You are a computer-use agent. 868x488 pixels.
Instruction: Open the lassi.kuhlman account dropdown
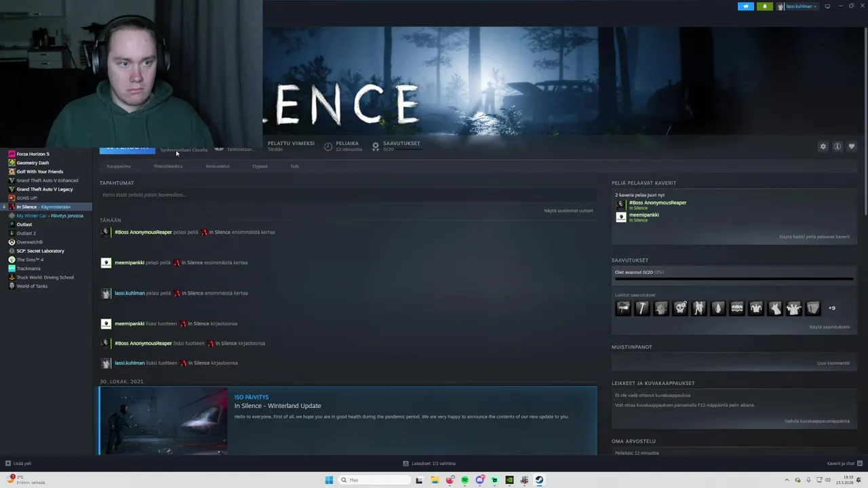coord(797,6)
